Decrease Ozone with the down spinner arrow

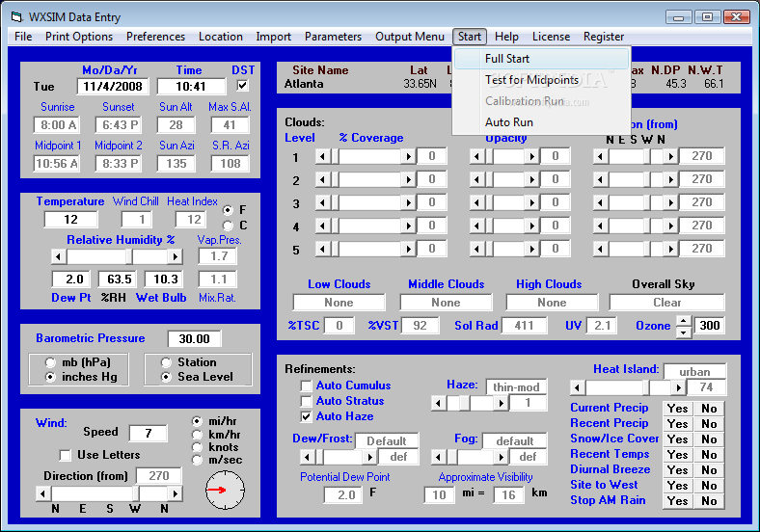(x=684, y=332)
